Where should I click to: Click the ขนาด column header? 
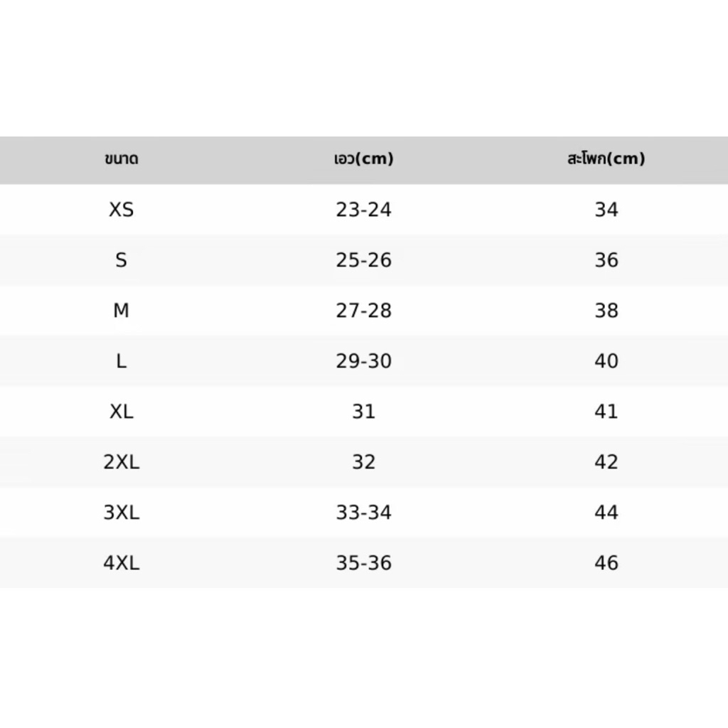click(x=121, y=159)
